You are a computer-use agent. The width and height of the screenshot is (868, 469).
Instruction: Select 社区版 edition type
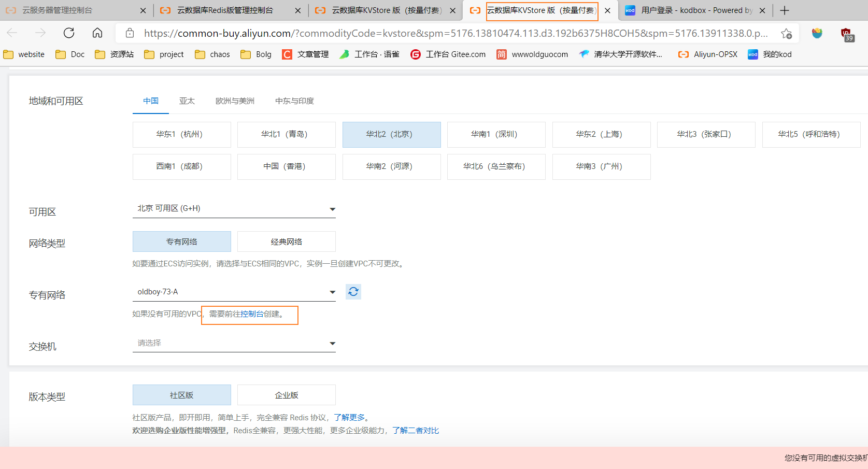(182, 395)
